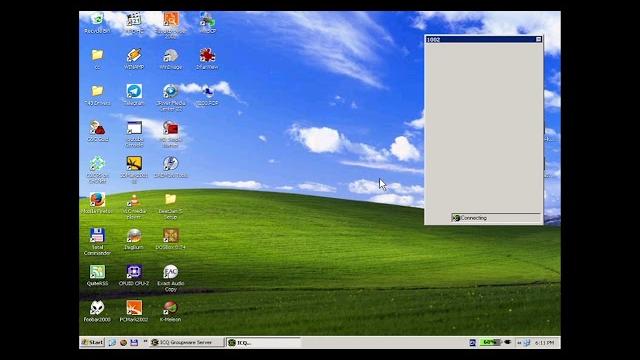Click the ICQ Connecting status button

[x=496, y=218]
